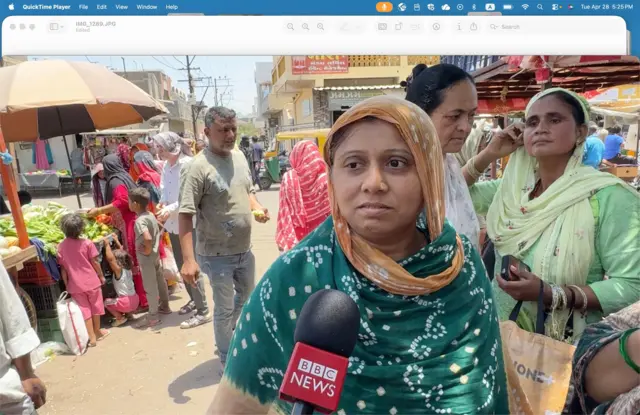Expand the sidebar view options chevron
This screenshot has width=640, height=415.
[x=64, y=26]
